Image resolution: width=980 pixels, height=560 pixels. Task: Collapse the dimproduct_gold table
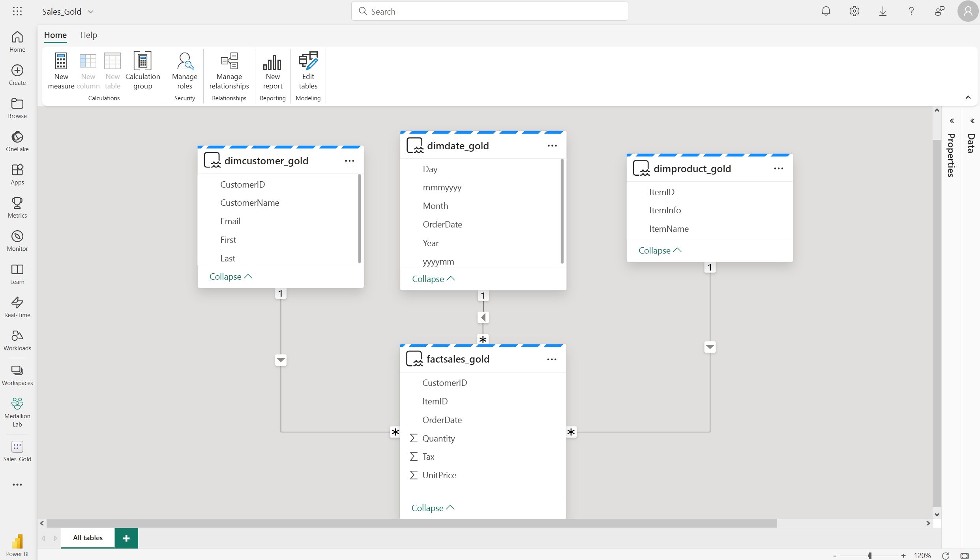[660, 250]
